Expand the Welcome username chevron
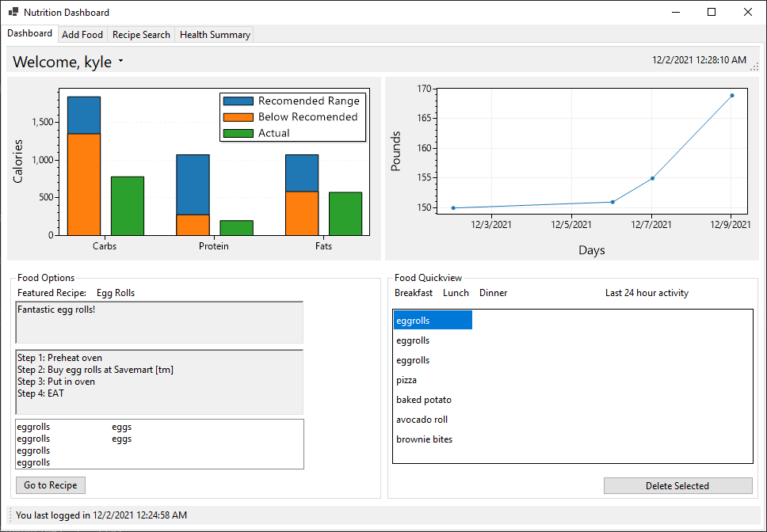This screenshot has width=767, height=532. click(120, 61)
